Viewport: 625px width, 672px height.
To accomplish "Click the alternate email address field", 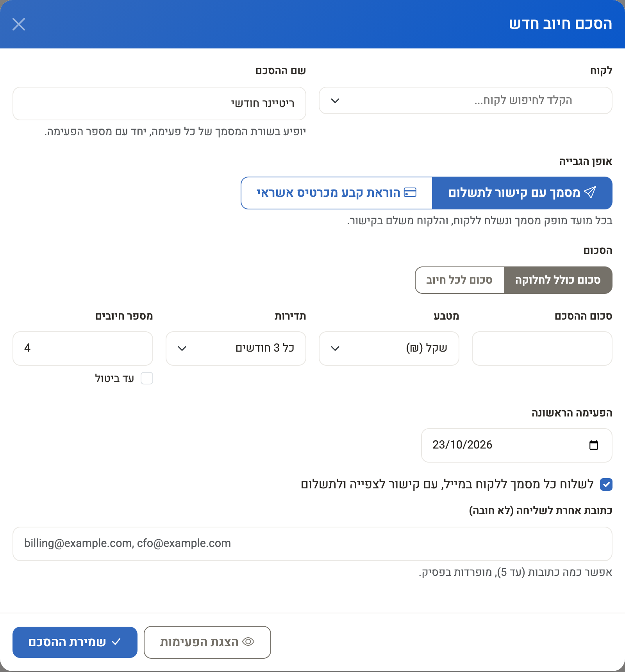I will [x=312, y=544].
